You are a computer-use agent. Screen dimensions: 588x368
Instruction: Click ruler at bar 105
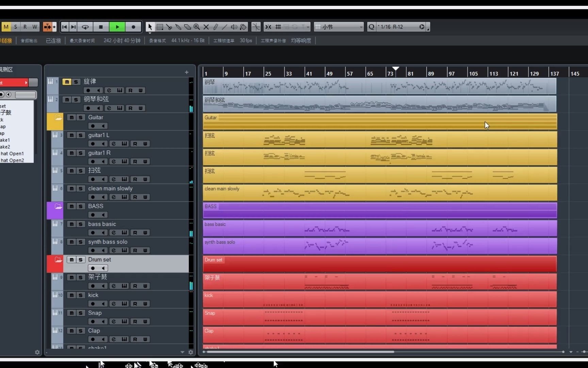[473, 73]
